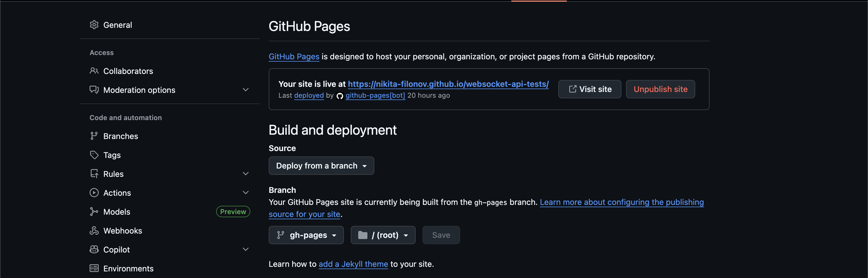Click the Unpublish site button
This screenshot has width=868, height=278.
660,89
